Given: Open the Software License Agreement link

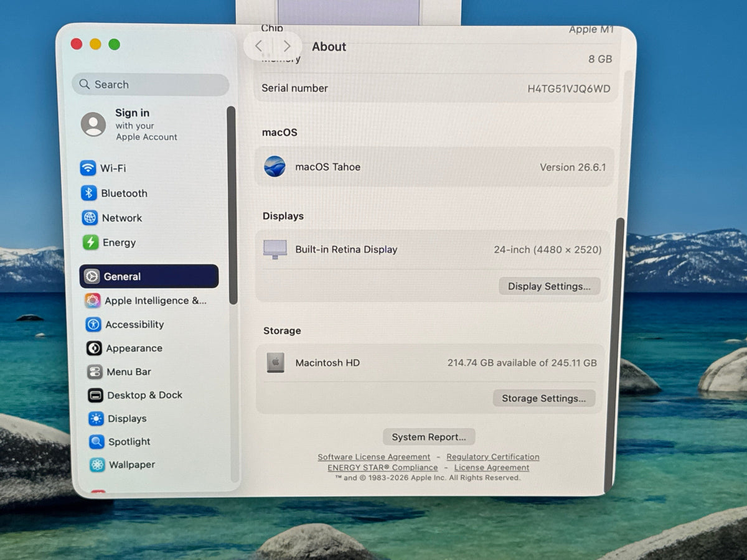Looking at the screenshot, I should (374, 457).
